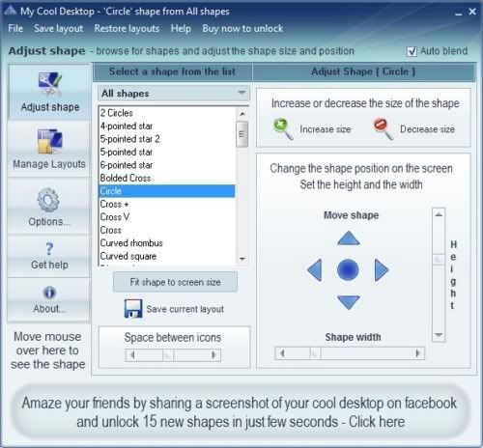Click the shapes list scrollbar up arrow
Viewport: 483px width, 448px height.
tap(242, 114)
